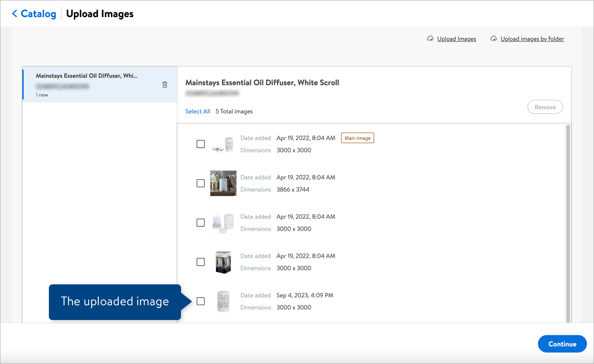The width and height of the screenshot is (594, 364).
Task: Select the uploaded Sep 4 2023 image checkbox
Action: 201,301
